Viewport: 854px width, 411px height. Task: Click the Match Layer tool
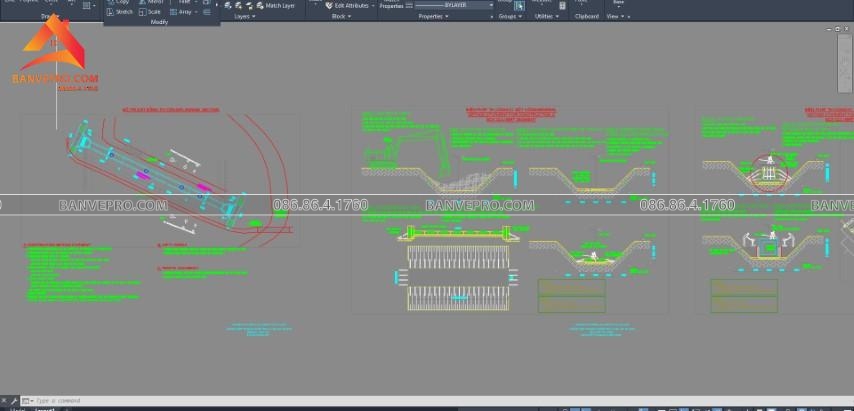(275, 5)
